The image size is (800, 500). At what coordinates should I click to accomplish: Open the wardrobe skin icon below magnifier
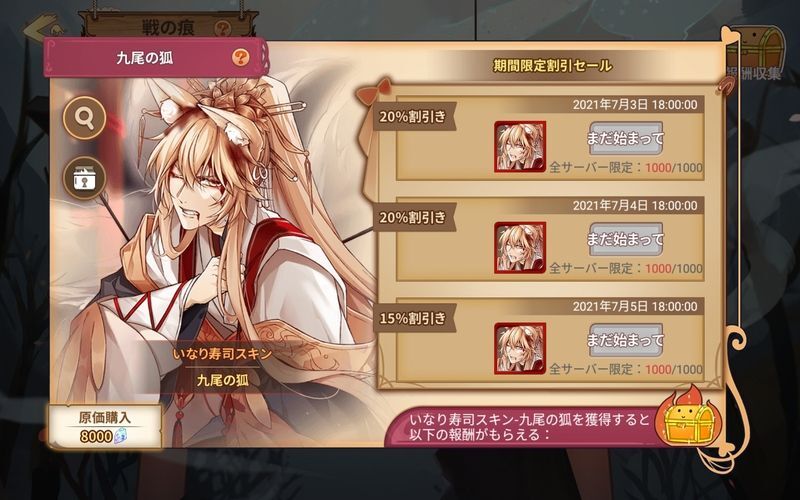tap(84, 178)
